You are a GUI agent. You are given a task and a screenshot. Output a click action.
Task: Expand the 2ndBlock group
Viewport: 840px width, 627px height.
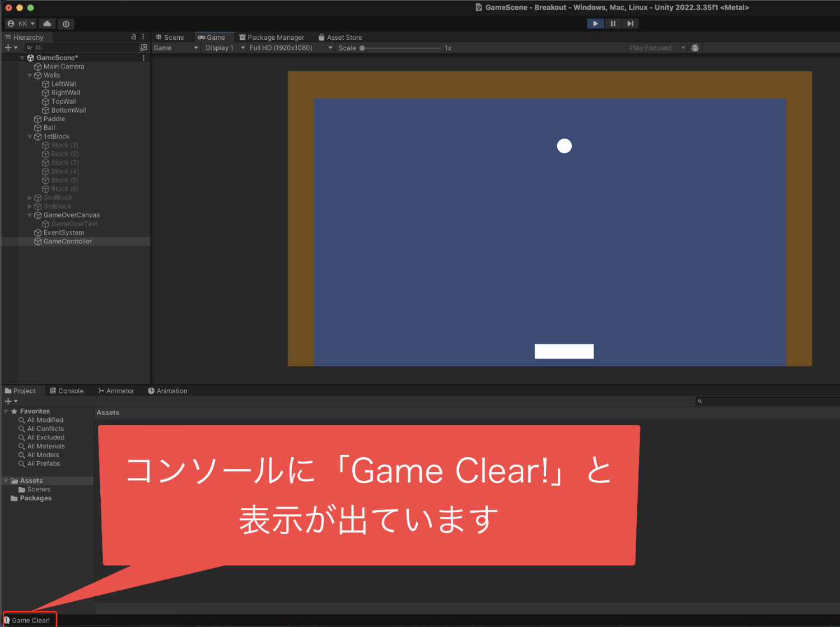coord(30,198)
